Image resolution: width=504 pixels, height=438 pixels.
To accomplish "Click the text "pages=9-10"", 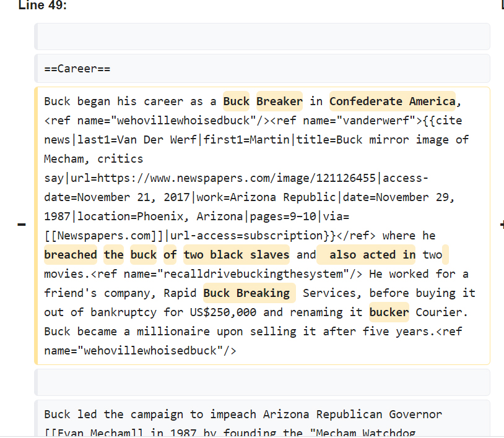I will point(283,217).
